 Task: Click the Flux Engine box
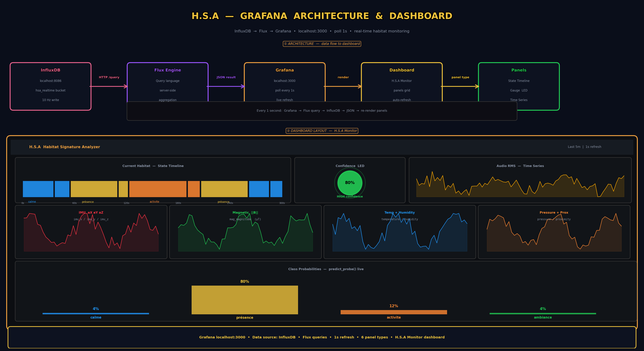pos(167,86)
